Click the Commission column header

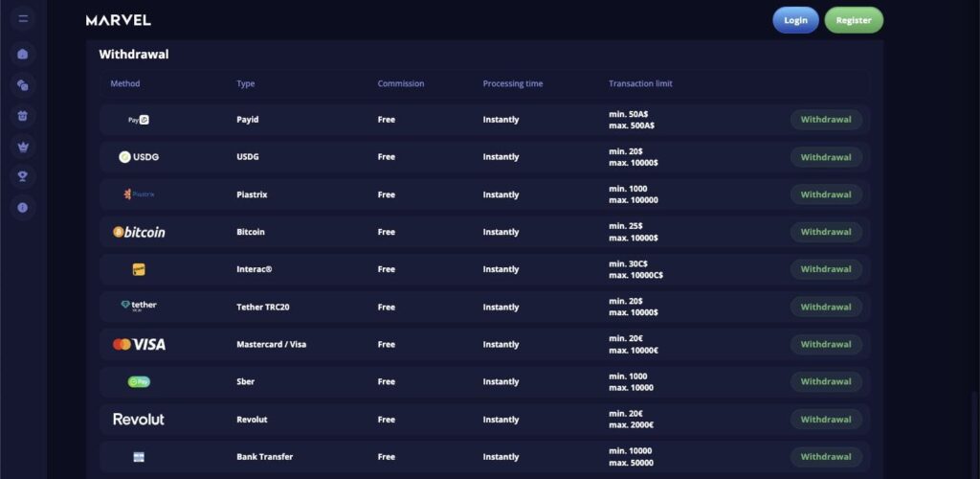click(399, 83)
